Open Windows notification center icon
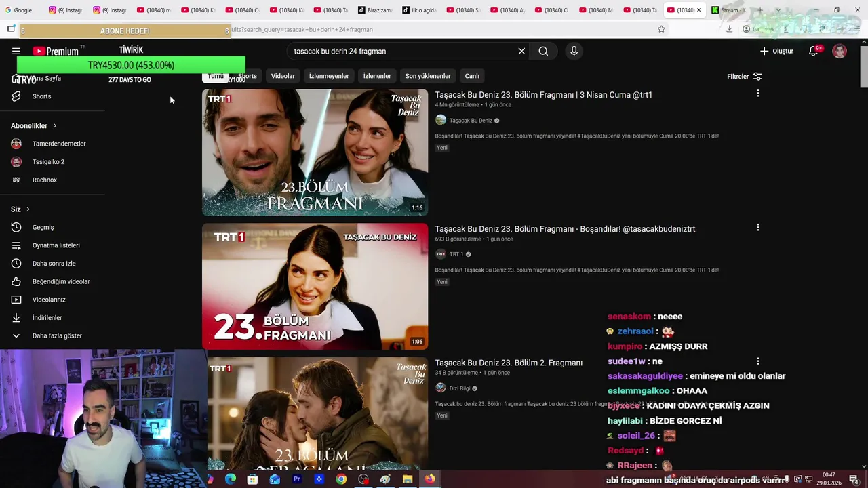The width and height of the screenshot is (868, 488). point(856,479)
